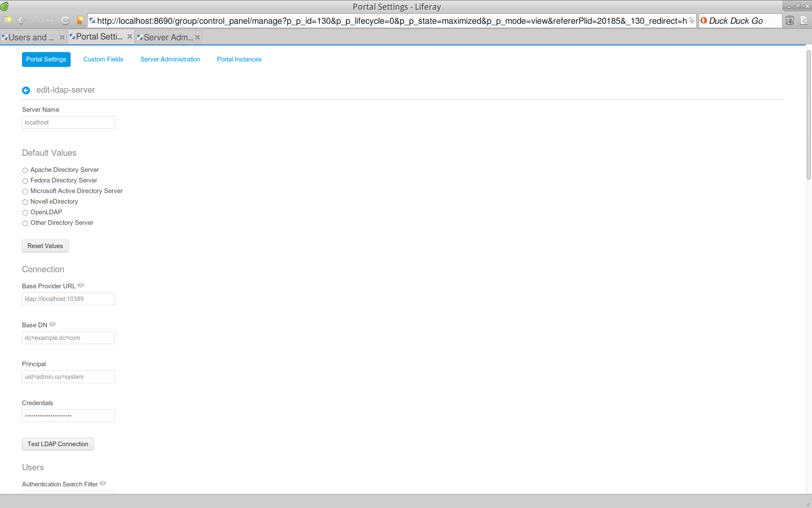This screenshot has width=812, height=508.
Task: Close the Portal Setti... tab
Action: 130,36
